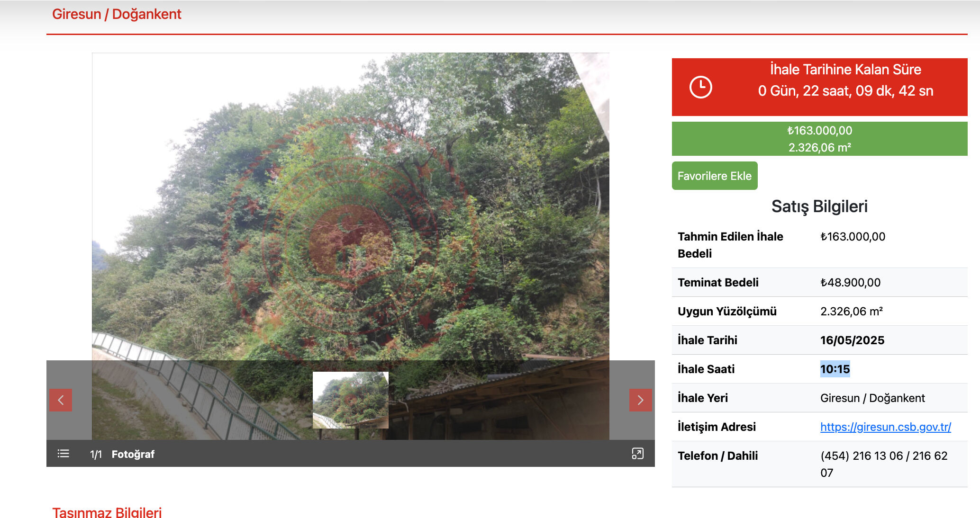Click the Giresun / Doğankent tender location value
This screenshot has width=980, height=518.
point(872,398)
